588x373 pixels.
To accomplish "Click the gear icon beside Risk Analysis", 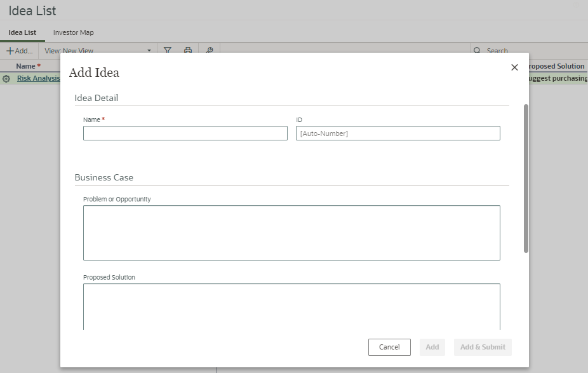I will coord(6,79).
